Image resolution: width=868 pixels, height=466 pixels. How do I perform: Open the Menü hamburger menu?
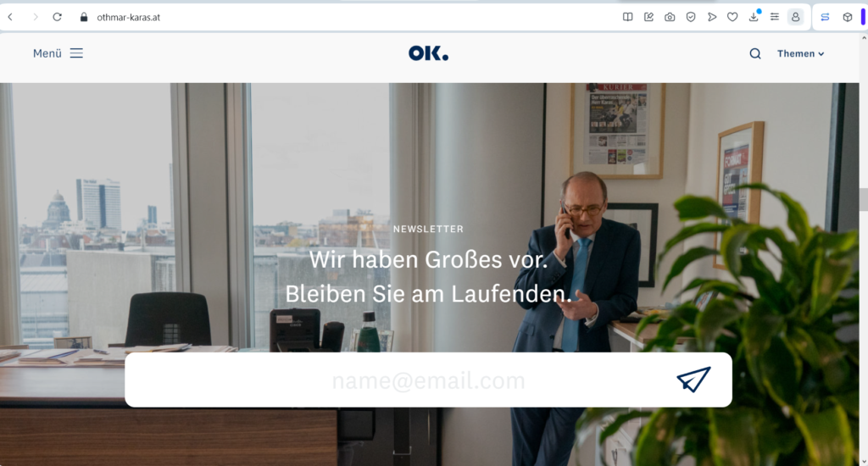(58, 53)
